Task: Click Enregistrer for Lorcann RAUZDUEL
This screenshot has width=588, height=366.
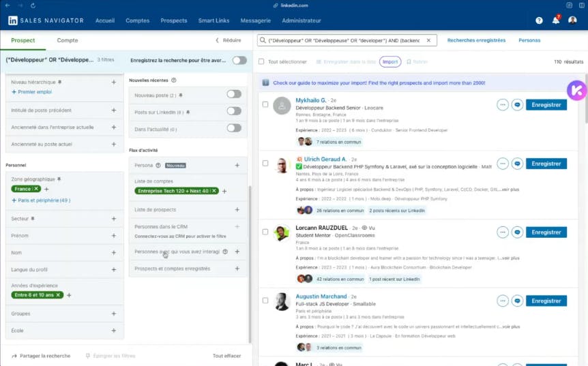Action: point(546,232)
